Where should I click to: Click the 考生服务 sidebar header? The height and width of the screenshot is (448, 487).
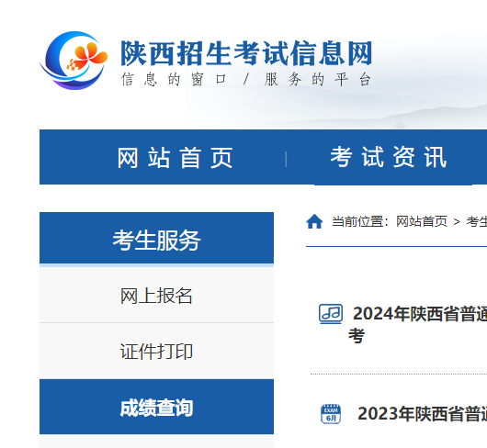(156, 238)
